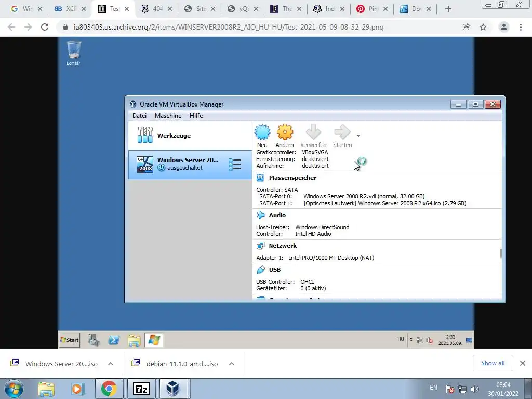
Task: Click the Massenspeicher section icon
Action: click(x=260, y=178)
